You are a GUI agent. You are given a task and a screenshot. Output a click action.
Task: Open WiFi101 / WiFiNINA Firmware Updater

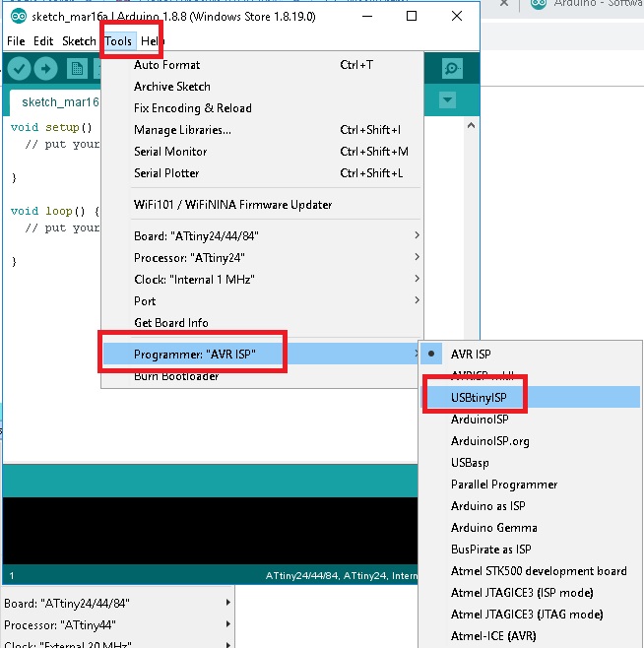(262, 205)
